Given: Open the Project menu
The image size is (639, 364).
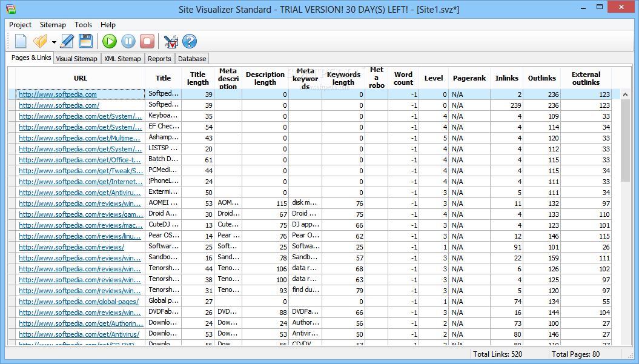Looking at the screenshot, I should [x=21, y=25].
